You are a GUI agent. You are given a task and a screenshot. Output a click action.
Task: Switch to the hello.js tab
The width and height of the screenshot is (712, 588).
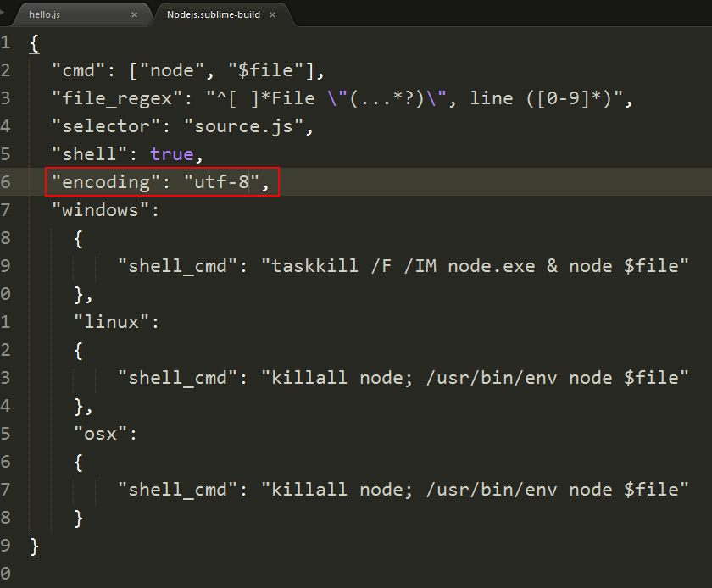tap(81, 14)
